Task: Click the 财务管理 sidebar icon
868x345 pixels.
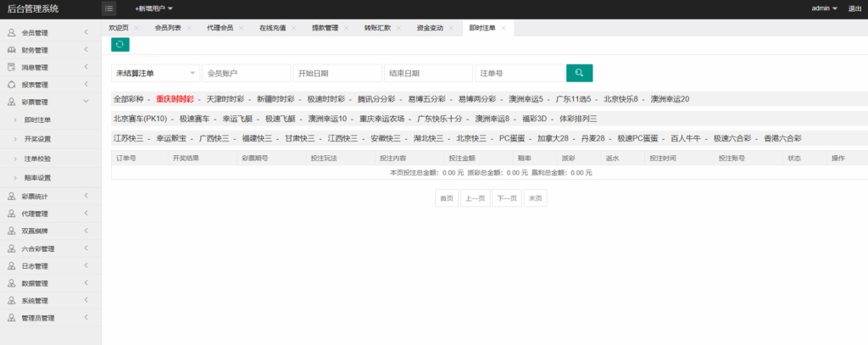Action: [x=12, y=50]
